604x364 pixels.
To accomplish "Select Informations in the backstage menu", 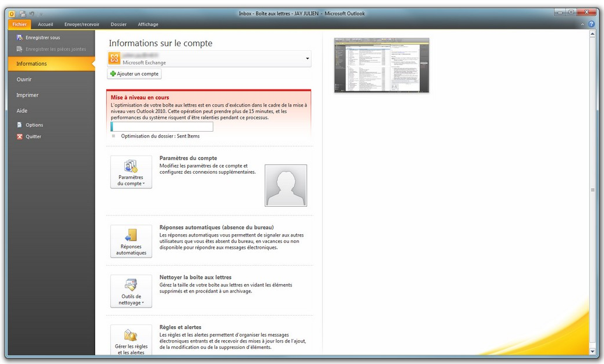I will pos(51,63).
